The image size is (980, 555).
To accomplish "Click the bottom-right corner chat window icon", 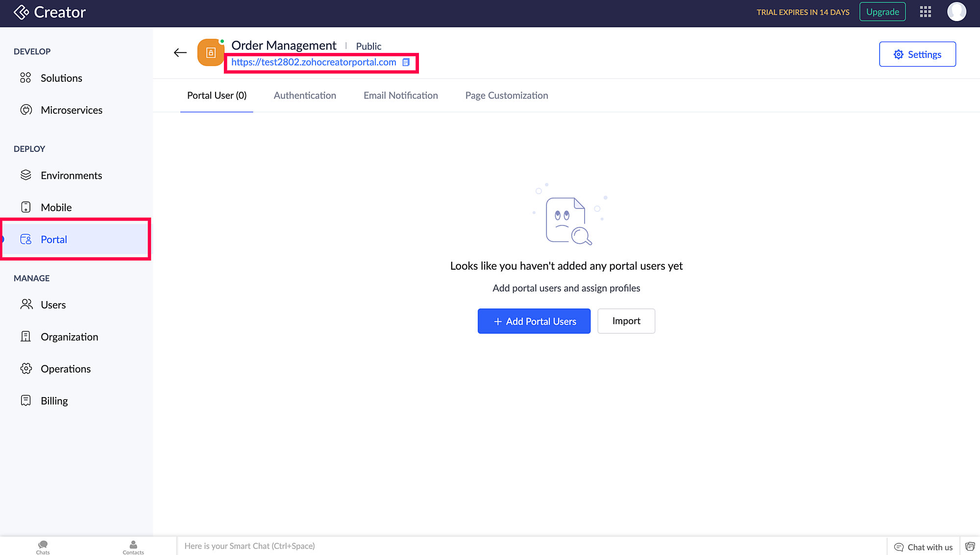I will tap(970, 546).
